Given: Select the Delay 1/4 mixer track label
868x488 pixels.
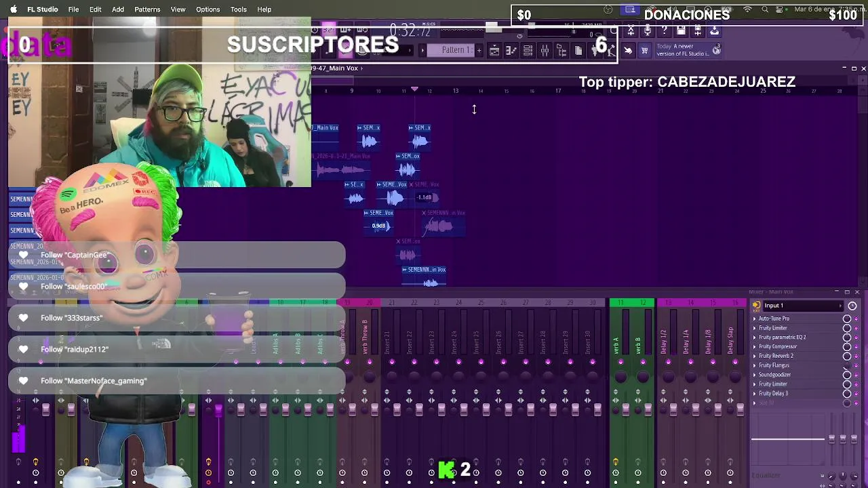Looking at the screenshot, I should click(x=686, y=342).
